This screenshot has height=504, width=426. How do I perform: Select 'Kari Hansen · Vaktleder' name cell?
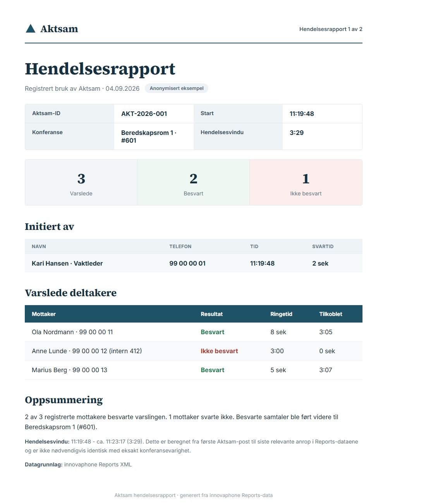(x=67, y=263)
